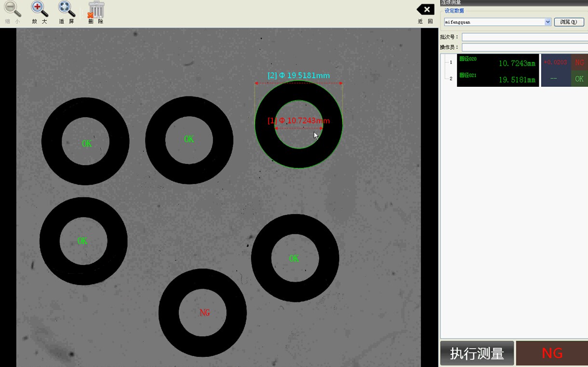Click the fit to screen (适屏) icon

click(67, 9)
